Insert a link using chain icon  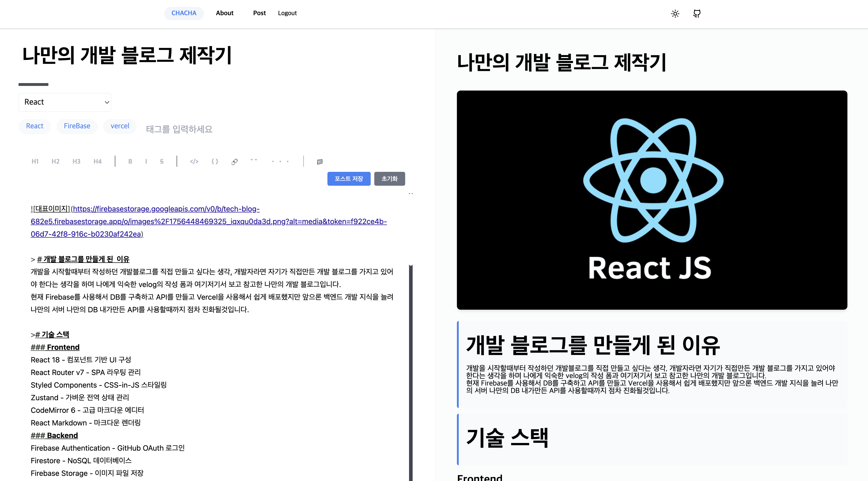click(235, 162)
